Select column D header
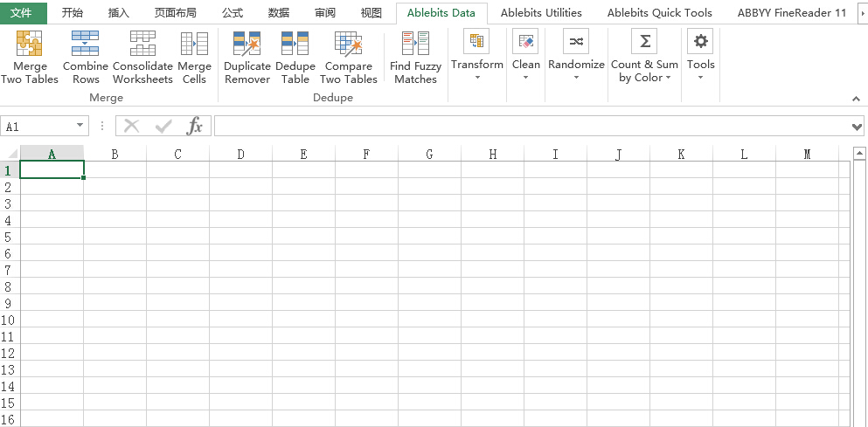868x427 pixels. [240, 154]
